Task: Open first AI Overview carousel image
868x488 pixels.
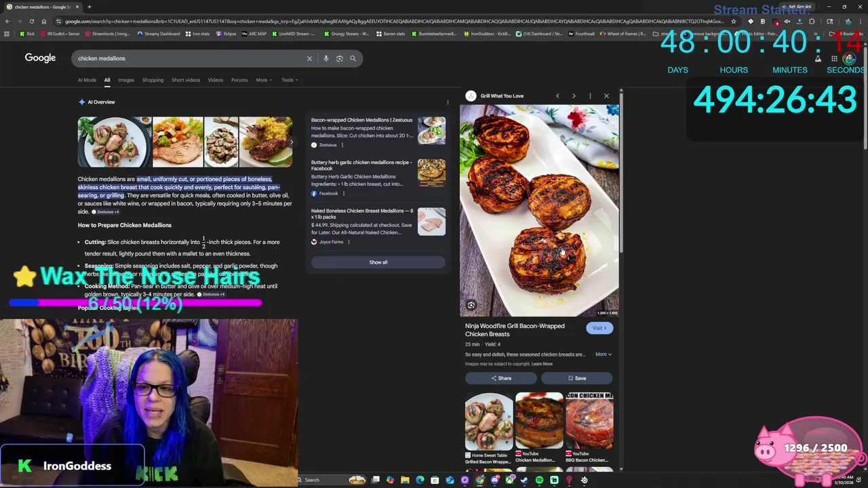Action: 114,142
